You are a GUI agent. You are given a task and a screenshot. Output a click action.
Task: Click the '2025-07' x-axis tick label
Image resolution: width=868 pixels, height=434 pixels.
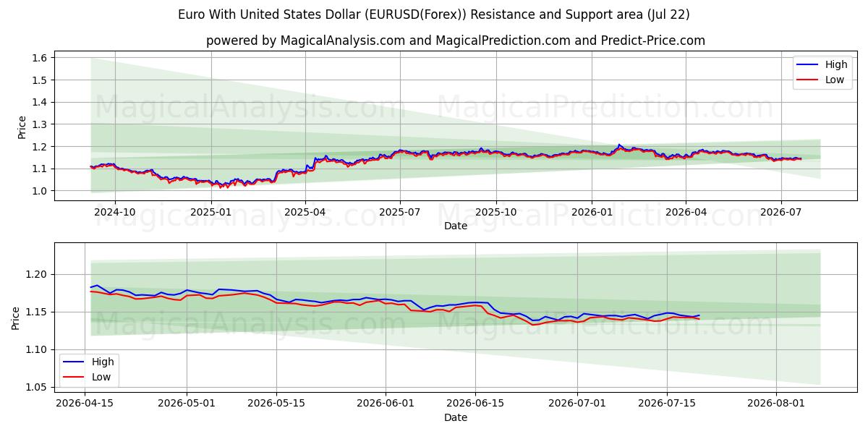tap(401, 212)
